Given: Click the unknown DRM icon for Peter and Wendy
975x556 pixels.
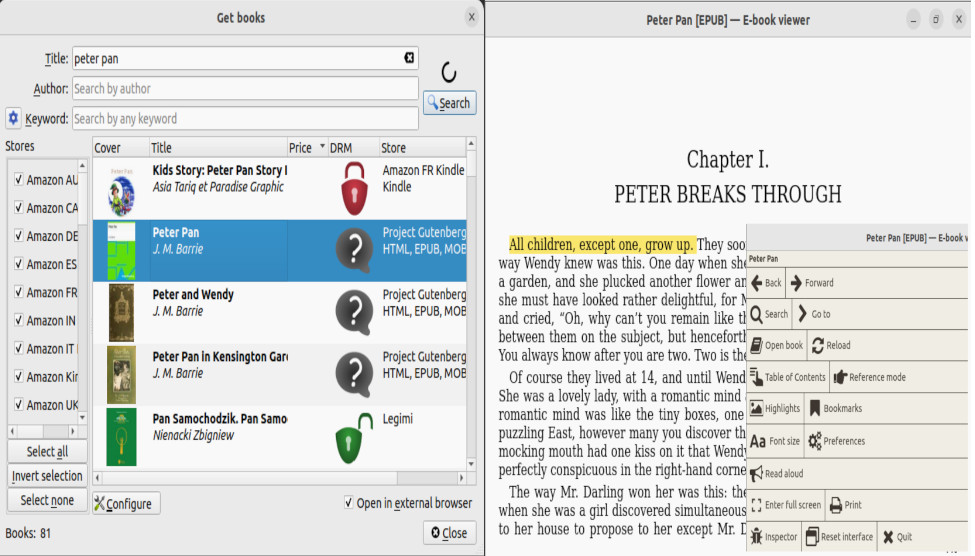Looking at the screenshot, I should click(354, 313).
